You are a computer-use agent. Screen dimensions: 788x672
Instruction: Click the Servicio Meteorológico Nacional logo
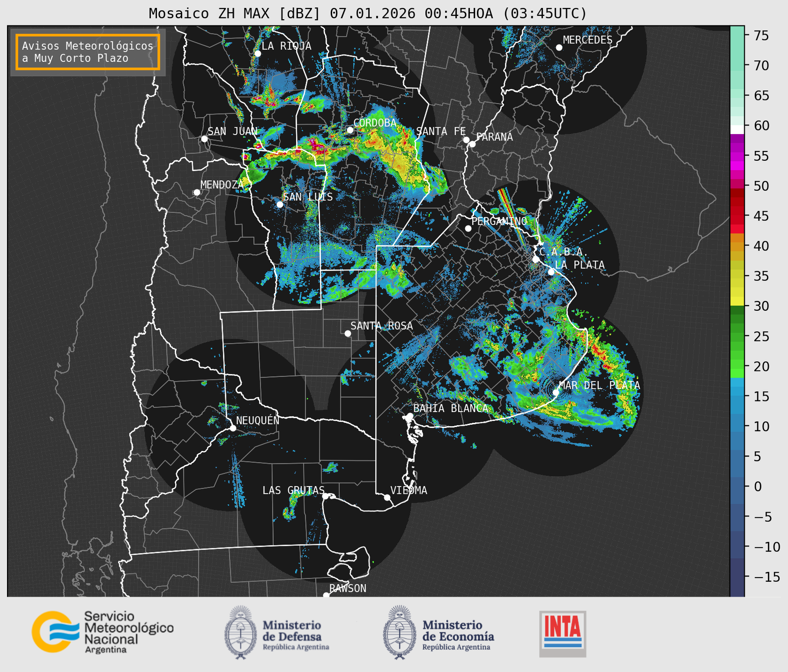click(x=102, y=632)
